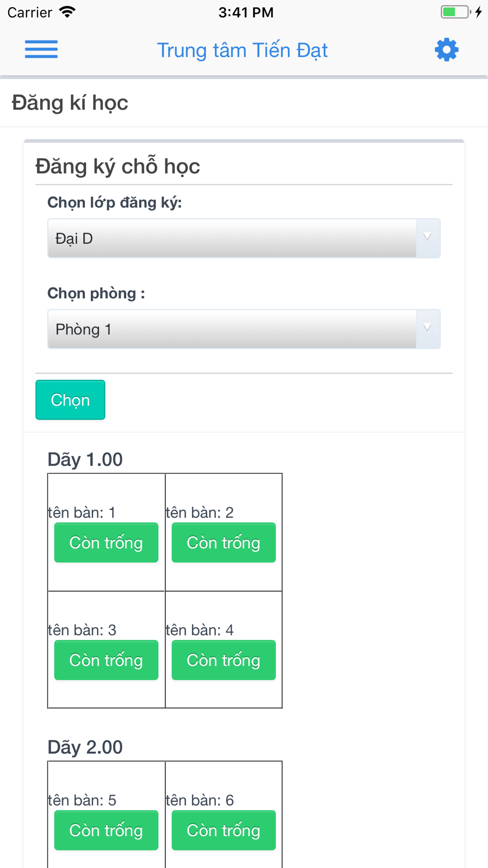The width and height of the screenshot is (488, 868).
Task: Tap the status bar clock
Action: (x=246, y=12)
